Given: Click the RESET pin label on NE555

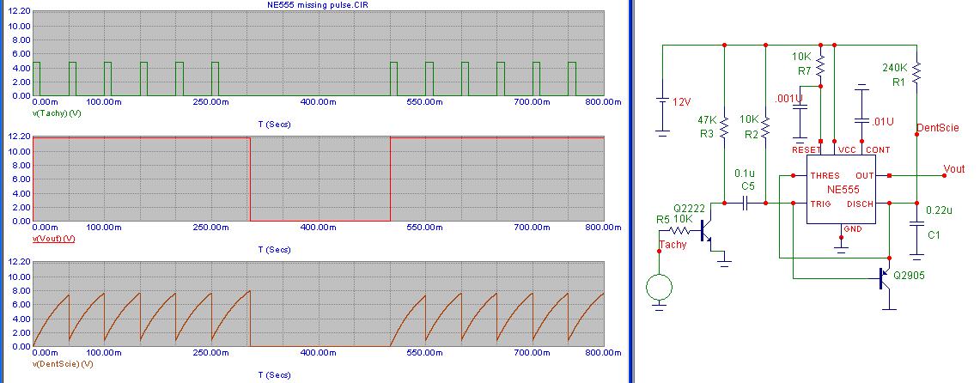Looking at the screenshot, I should [807, 150].
